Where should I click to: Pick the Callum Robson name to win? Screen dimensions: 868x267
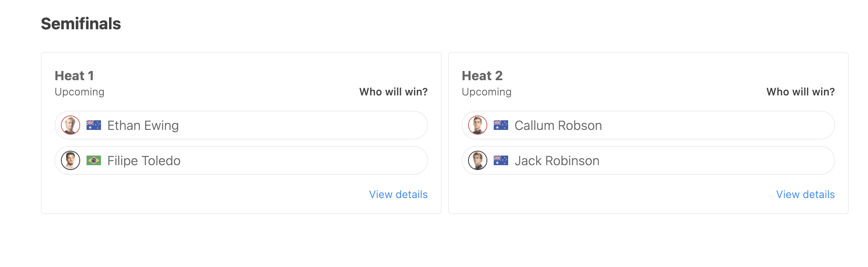pyautogui.click(x=558, y=125)
